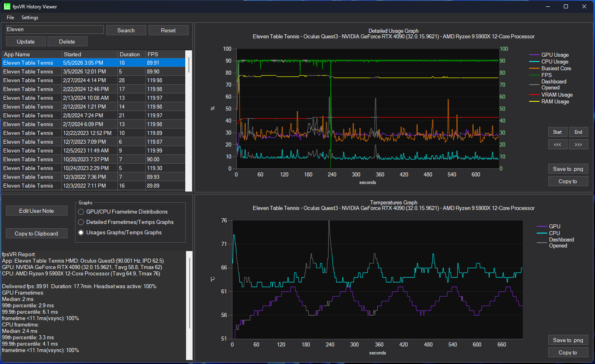The width and height of the screenshot is (595, 364).
Task: Select the session started 12/3/2022 7:11 PM
Action: tap(93, 186)
